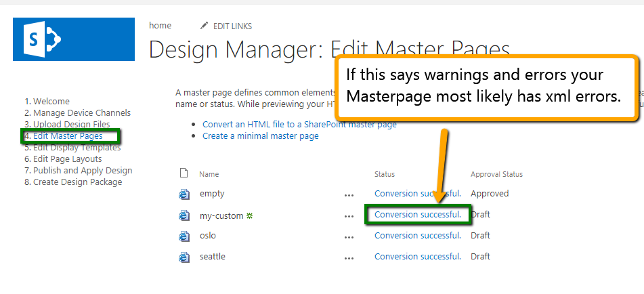Image resolution: width=644 pixels, height=294 pixels.
Task: Sort by the Approval Status column header
Action: pyautogui.click(x=496, y=174)
